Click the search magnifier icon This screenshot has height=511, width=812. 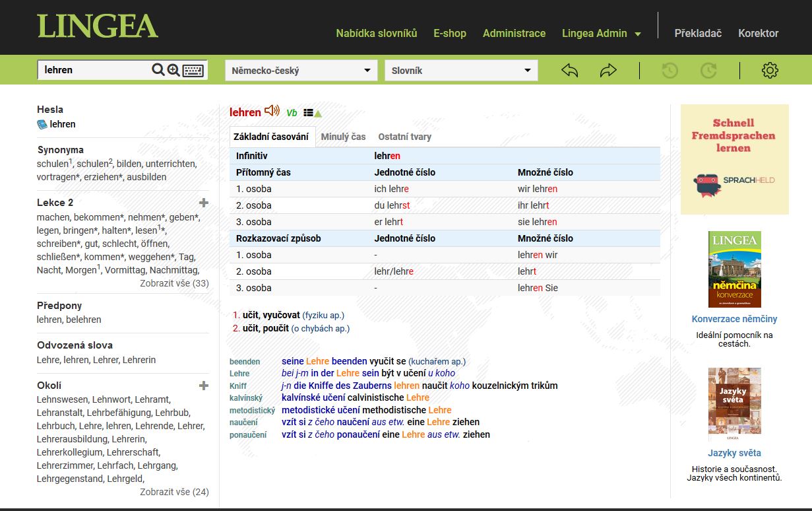coord(158,70)
